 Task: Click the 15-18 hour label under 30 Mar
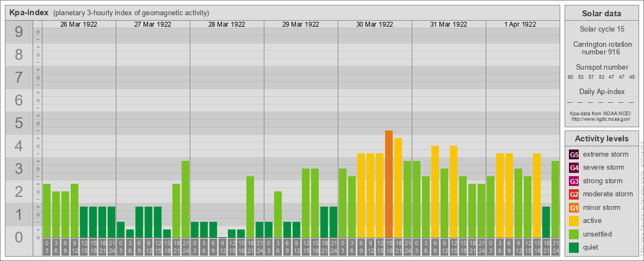click(x=389, y=247)
